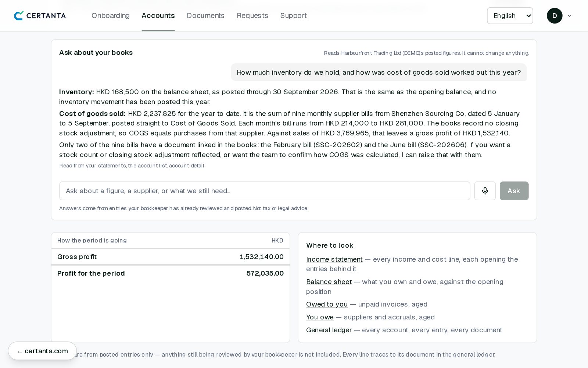588x368 pixels.
Task: Open the Documents tab
Action: (x=205, y=15)
